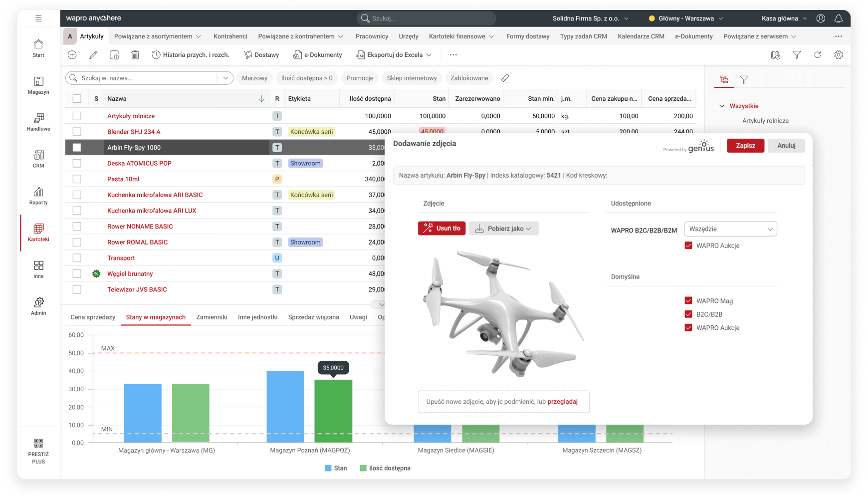868x497 pixels.
Task: Uncheck WAPRO Mag default checkbox
Action: (688, 301)
